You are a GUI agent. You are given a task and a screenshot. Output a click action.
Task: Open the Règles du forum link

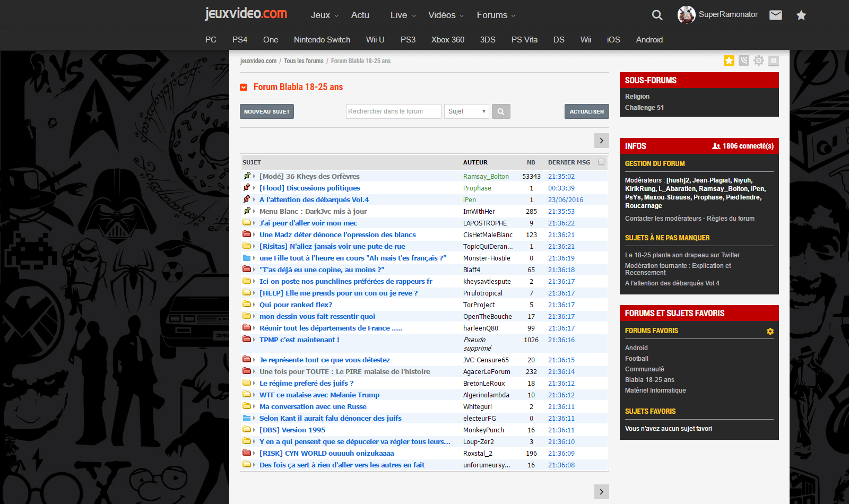pyautogui.click(x=731, y=219)
